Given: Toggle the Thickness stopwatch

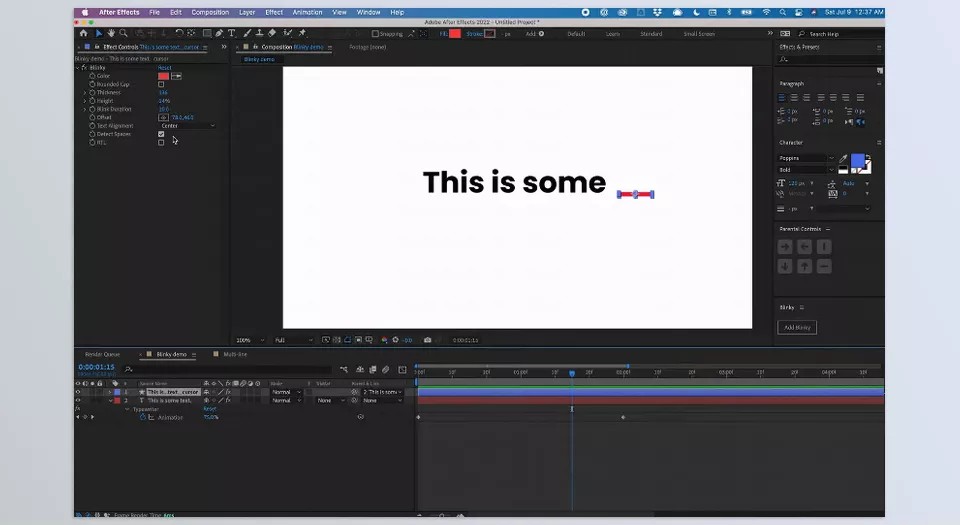Looking at the screenshot, I should click(92, 92).
